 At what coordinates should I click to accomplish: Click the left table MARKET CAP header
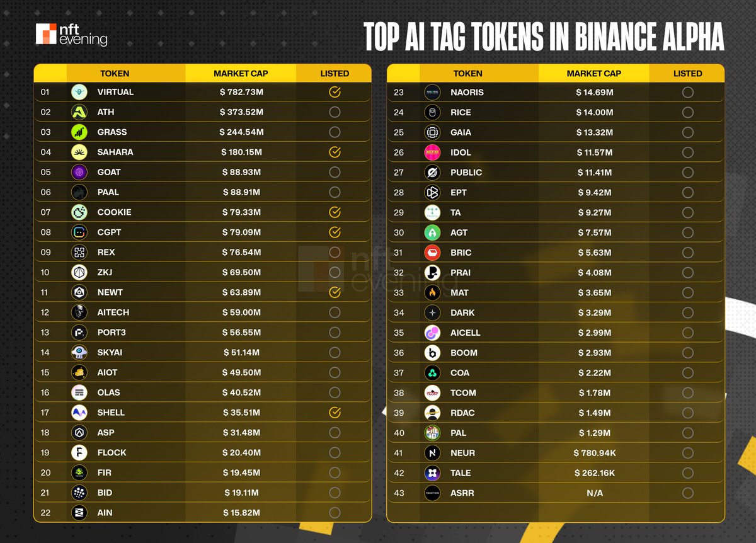(x=241, y=74)
